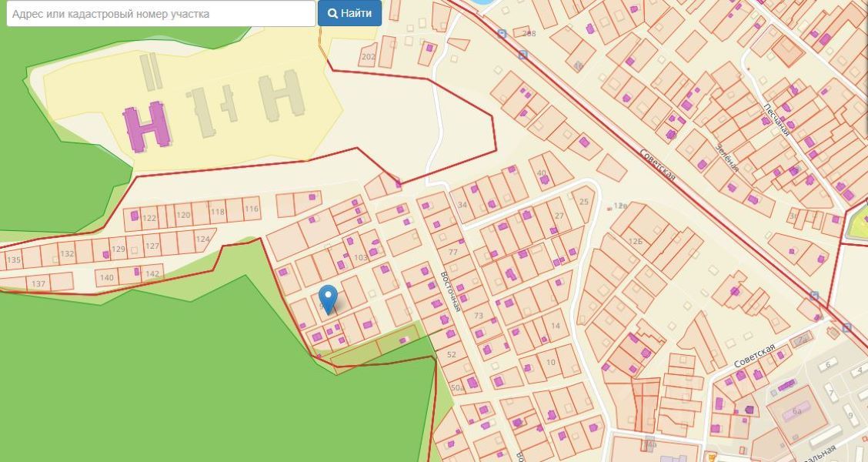Select parcel number 202

pyautogui.click(x=368, y=57)
